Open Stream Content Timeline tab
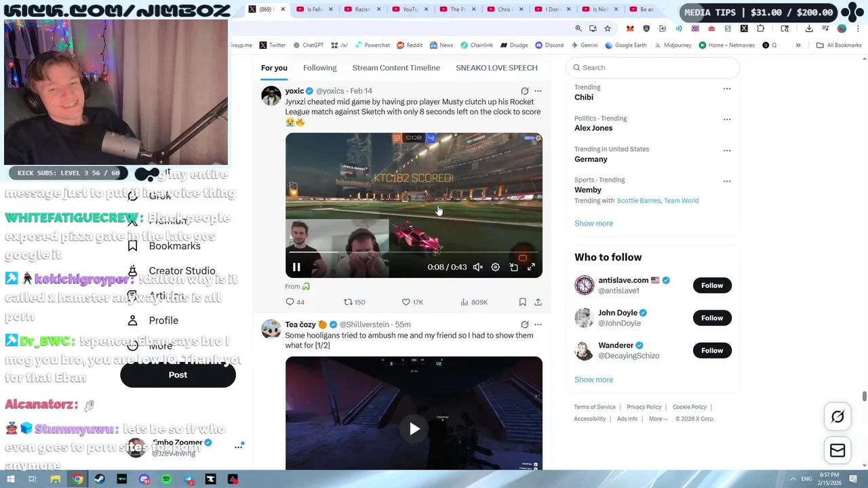Viewport: 868px width, 488px height. [396, 68]
